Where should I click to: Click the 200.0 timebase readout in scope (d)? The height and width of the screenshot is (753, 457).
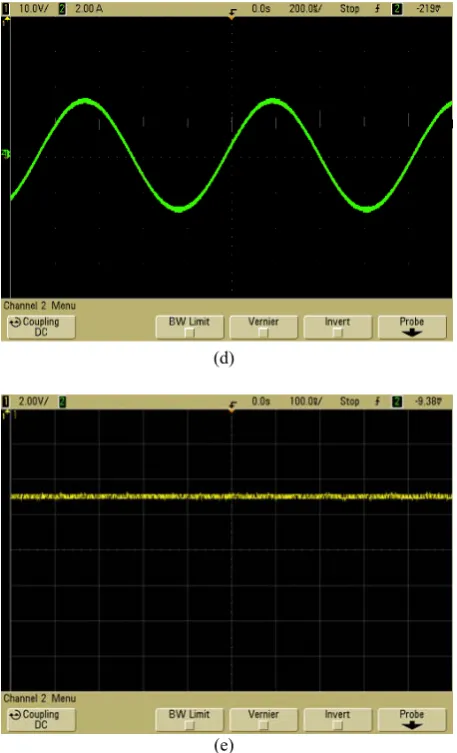[305, 9]
